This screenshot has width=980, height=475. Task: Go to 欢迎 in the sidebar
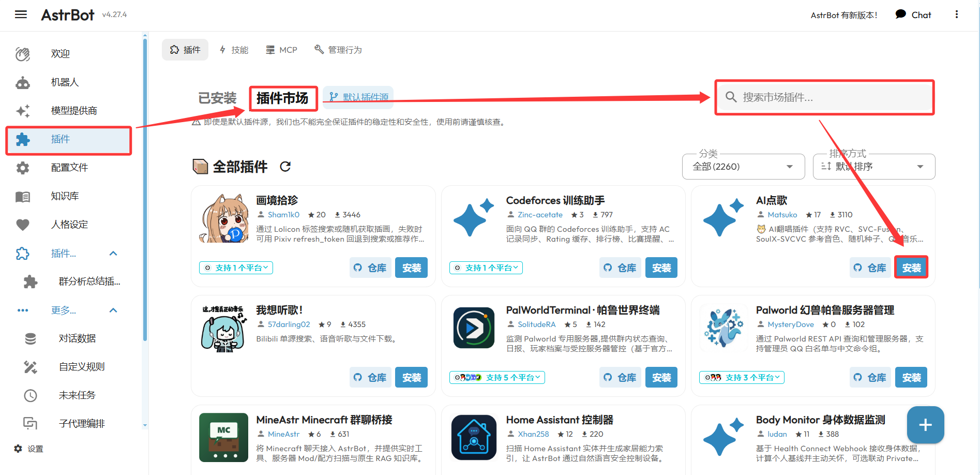click(68, 54)
